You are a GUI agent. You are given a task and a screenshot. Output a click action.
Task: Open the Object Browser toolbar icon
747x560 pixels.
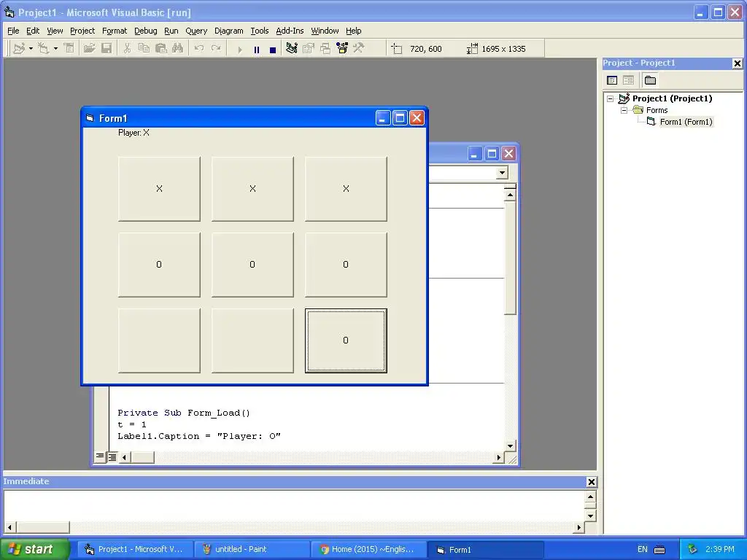coord(342,49)
